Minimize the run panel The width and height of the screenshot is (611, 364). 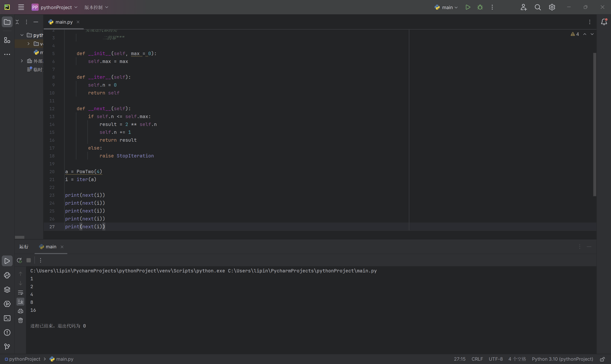tap(589, 246)
